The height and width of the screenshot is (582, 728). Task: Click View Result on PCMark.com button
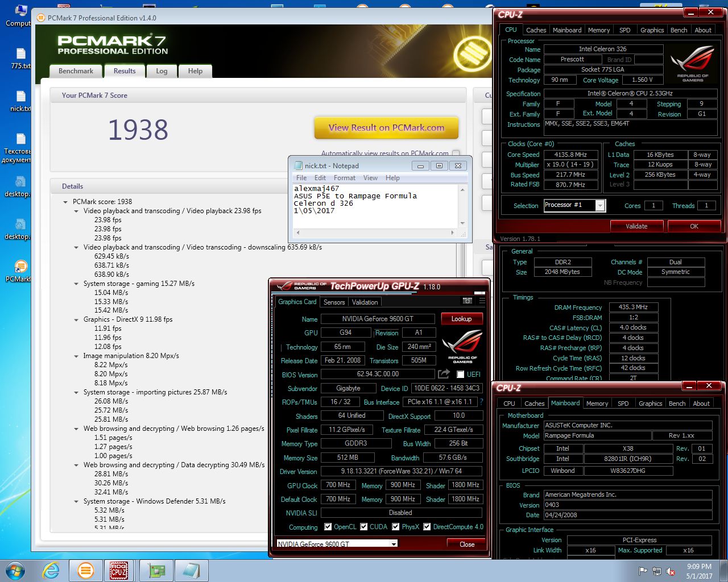386,128
